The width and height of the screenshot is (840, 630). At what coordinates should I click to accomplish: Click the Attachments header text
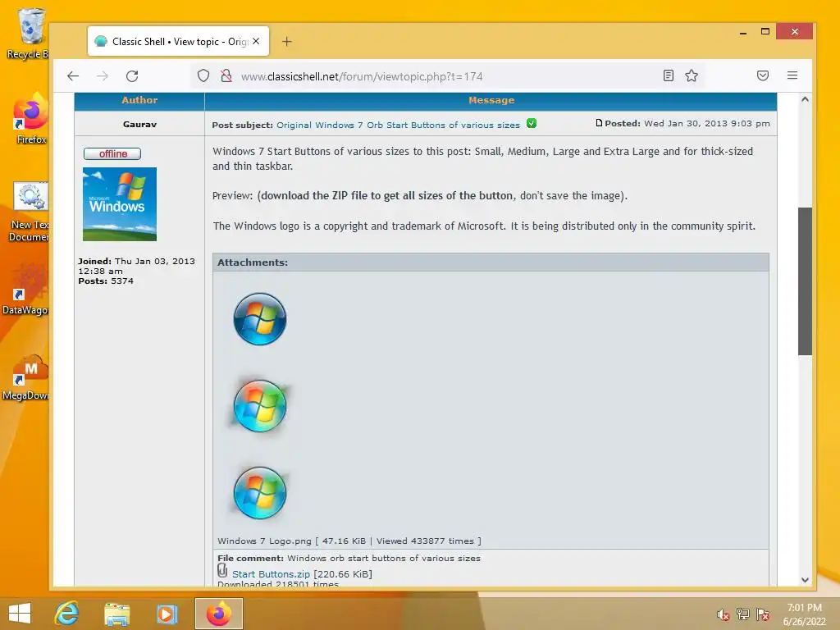(253, 262)
